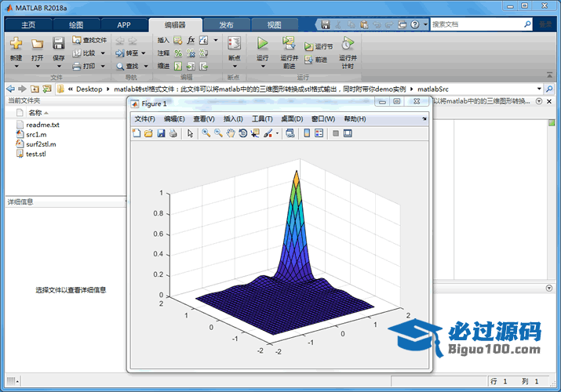Click the Open folder icon in ribbon
Viewport: 561px width, 392px height.
[x=37, y=44]
